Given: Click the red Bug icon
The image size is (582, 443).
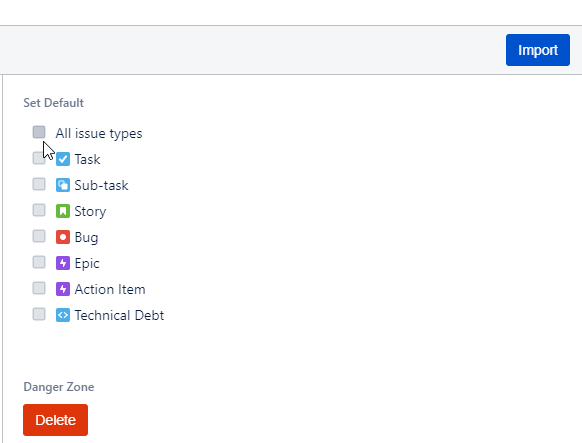Looking at the screenshot, I should click(63, 237).
